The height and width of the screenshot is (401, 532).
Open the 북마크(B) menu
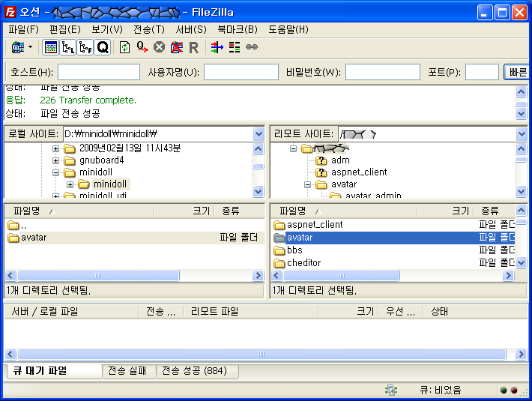pos(238,29)
